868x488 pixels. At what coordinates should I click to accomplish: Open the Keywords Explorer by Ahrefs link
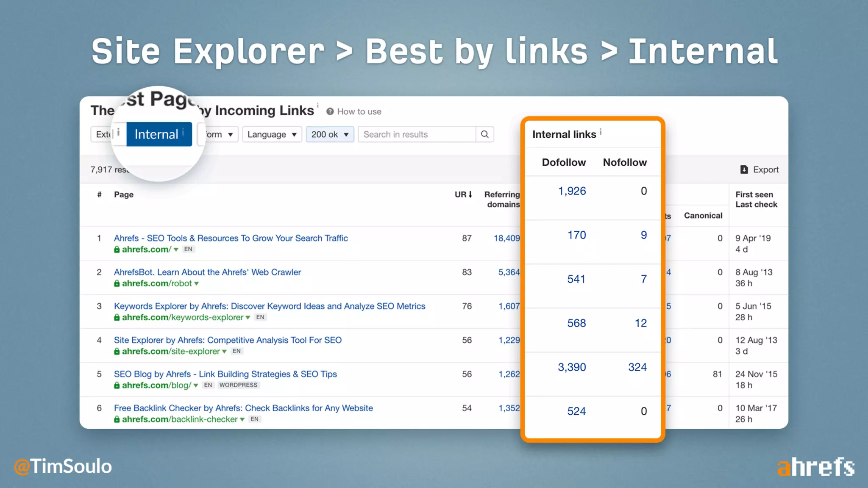270,306
